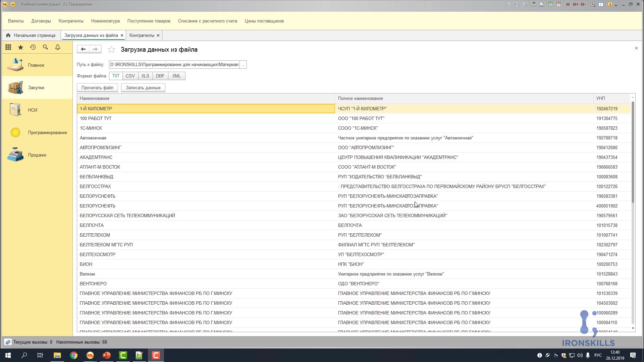Viewport: 644px width, 362px height.
Task: Click the M memory button
Action: 568,4
